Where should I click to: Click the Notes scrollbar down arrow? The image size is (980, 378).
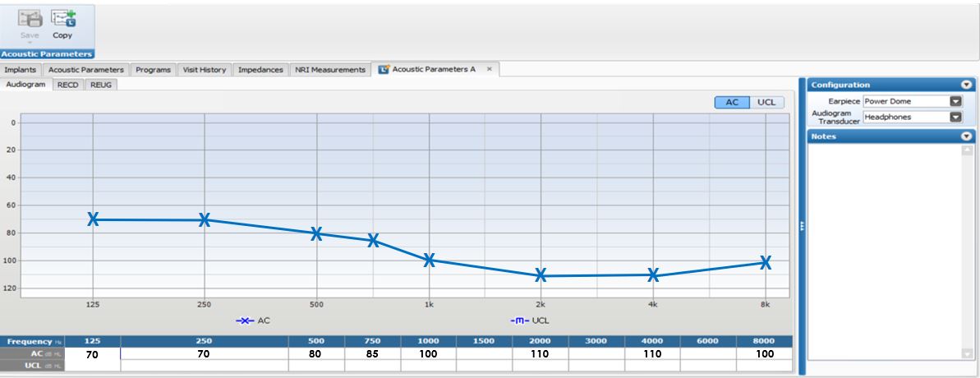tap(968, 354)
